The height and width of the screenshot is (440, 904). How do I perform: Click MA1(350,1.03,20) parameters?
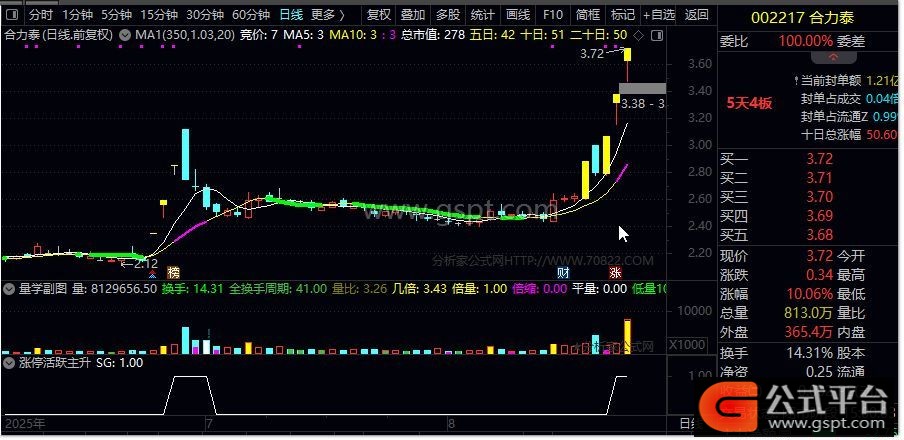point(185,35)
